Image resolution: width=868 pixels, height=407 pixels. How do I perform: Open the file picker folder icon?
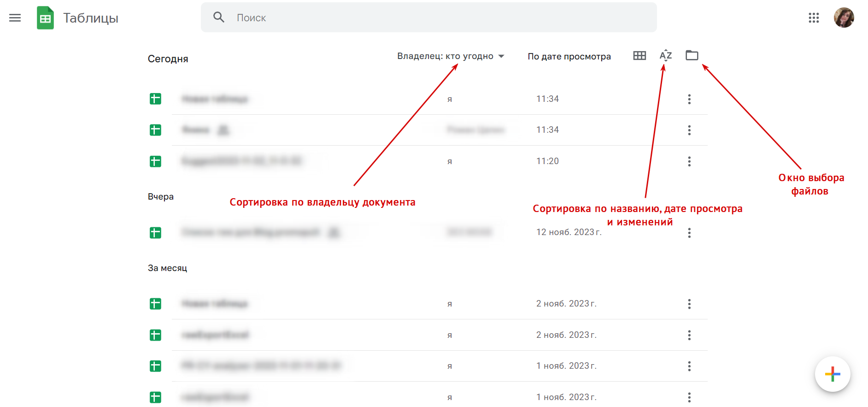(692, 56)
